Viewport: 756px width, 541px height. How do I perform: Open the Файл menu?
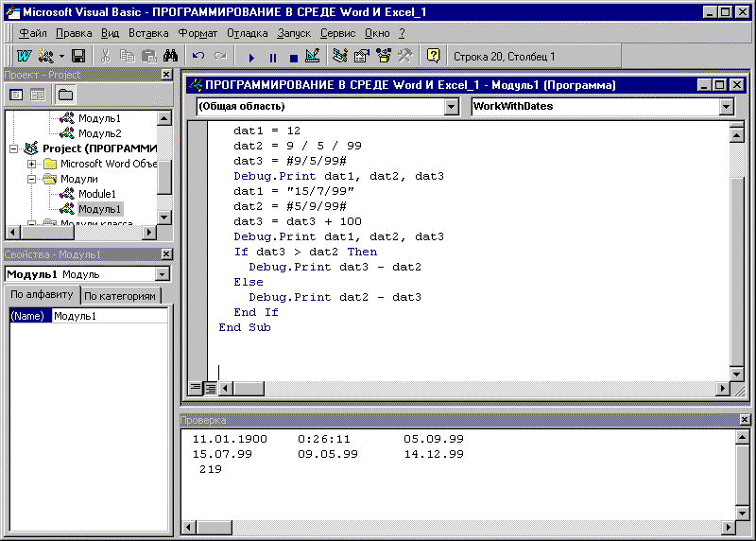point(33,33)
